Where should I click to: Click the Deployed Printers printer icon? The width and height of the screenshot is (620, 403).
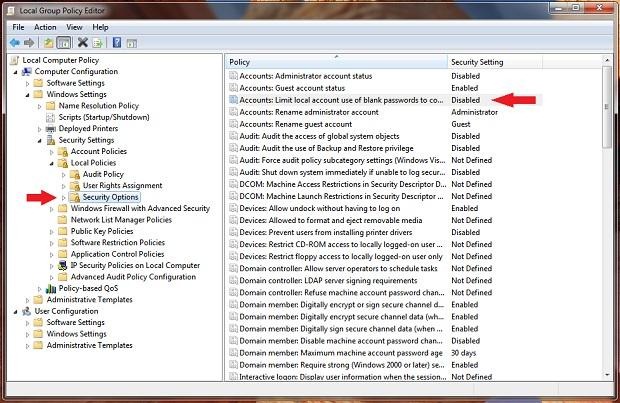pos(51,129)
